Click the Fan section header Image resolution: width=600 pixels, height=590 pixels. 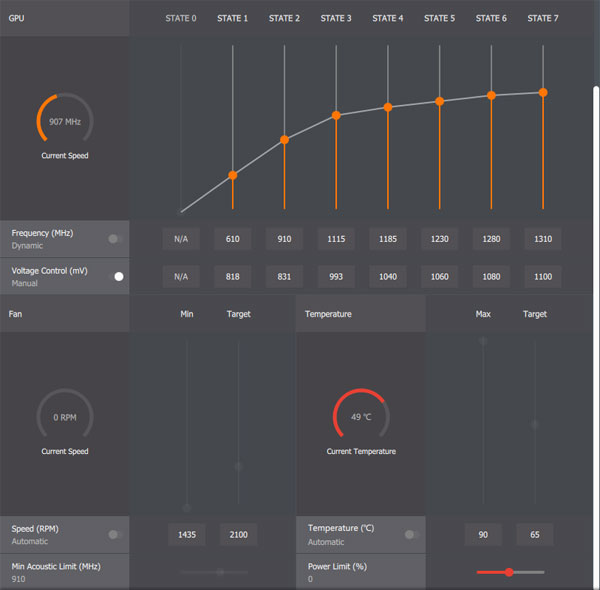(65, 314)
